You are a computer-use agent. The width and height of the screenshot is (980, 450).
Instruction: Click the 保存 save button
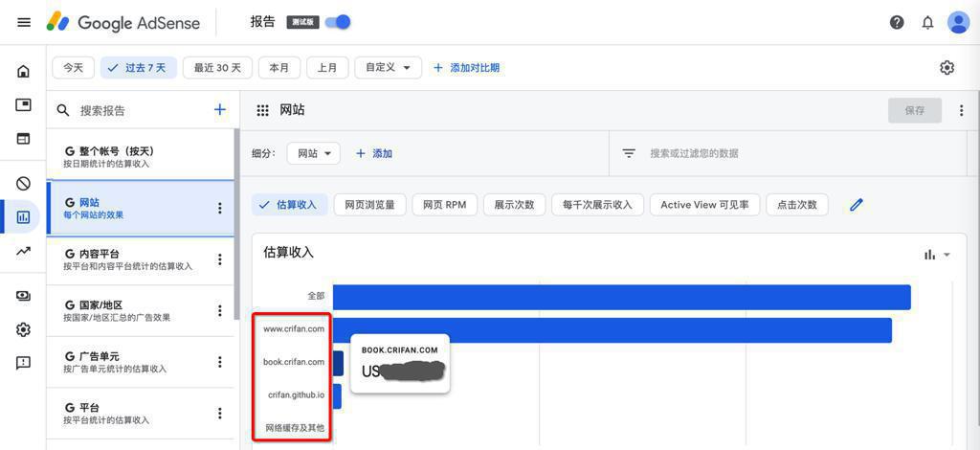click(x=914, y=111)
